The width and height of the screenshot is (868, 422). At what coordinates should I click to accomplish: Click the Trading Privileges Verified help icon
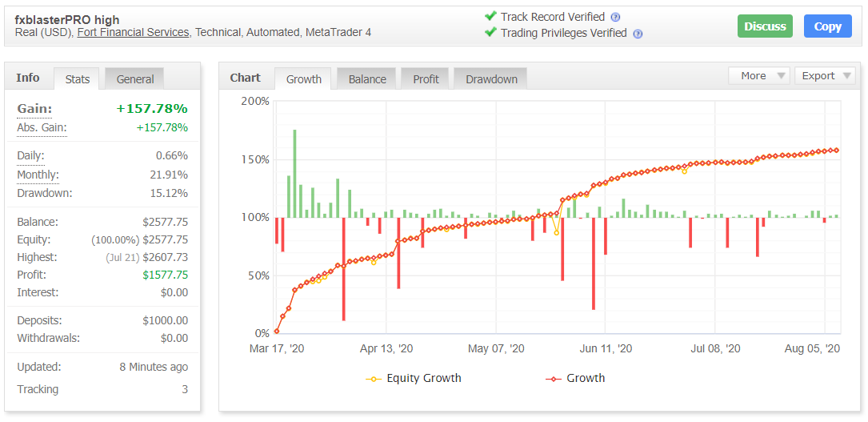(638, 34)
